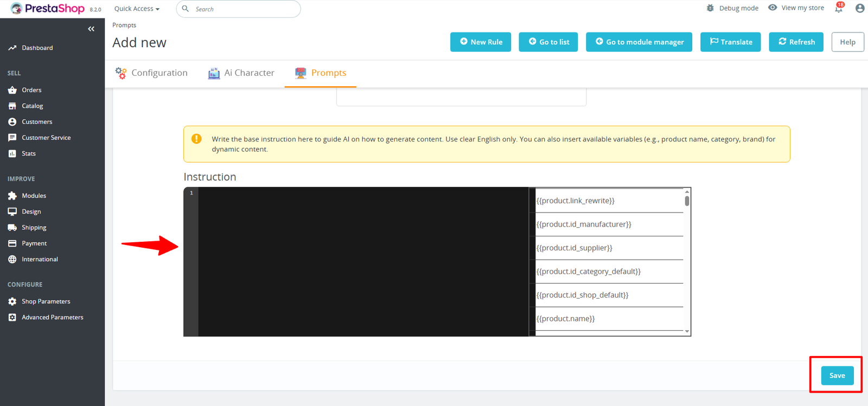Screen dimensions: 868x406
Task: Select the Prompts tab
Action: coord(321,73)
